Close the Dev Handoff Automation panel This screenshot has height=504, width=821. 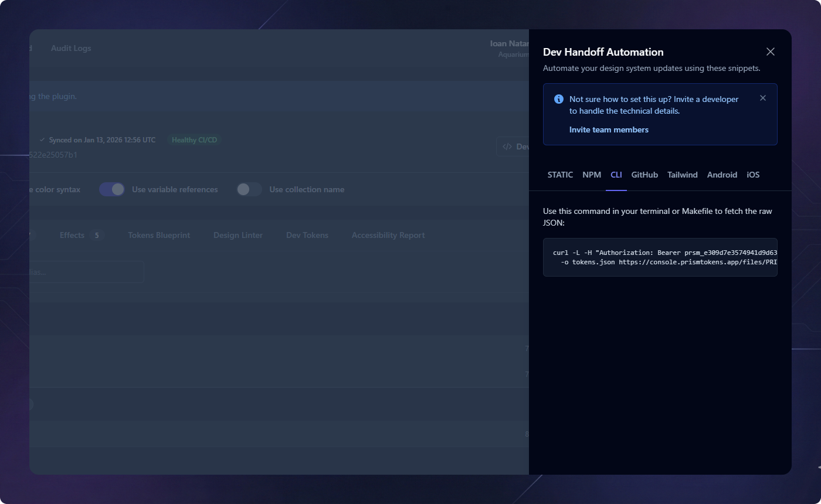(770, 52)
